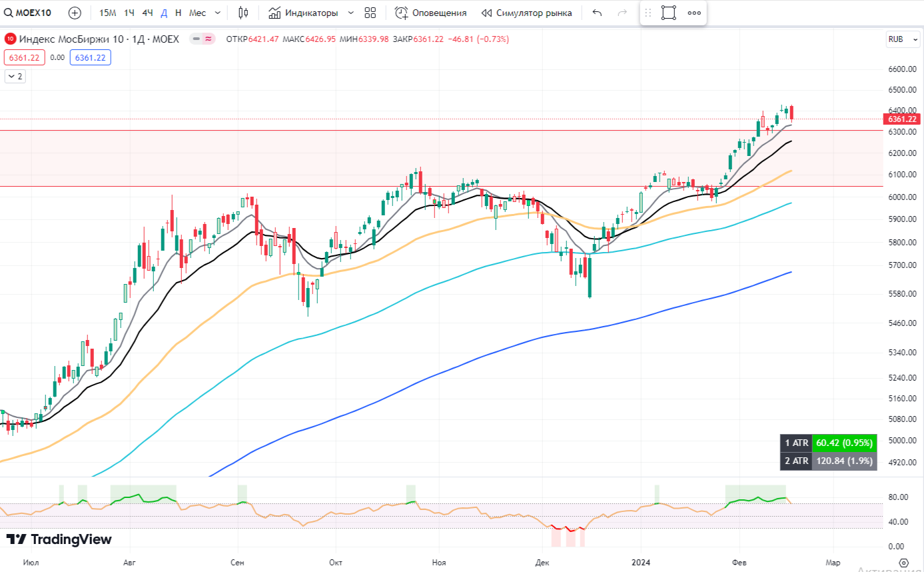Undo the last chart action
The width and height of the screenshot is (924, 572).
(597, 13)
